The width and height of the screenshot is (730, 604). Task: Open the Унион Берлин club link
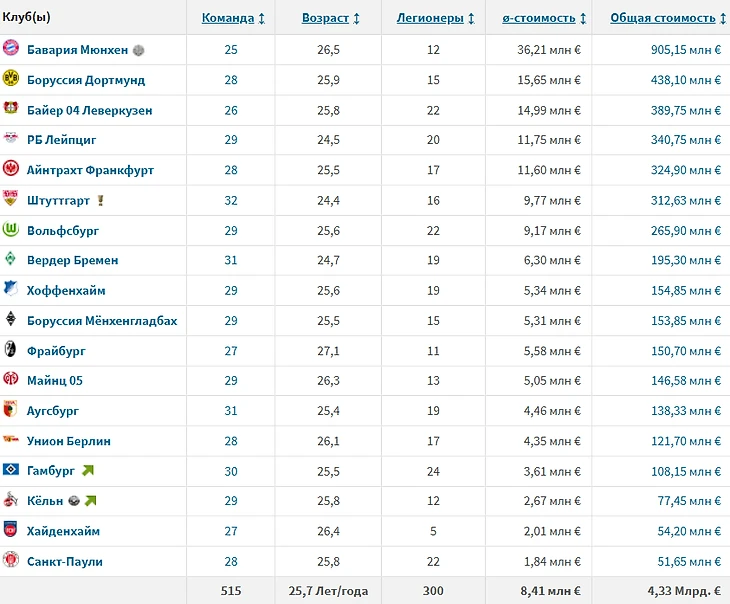pyautogui.click(x=69, y=441)
